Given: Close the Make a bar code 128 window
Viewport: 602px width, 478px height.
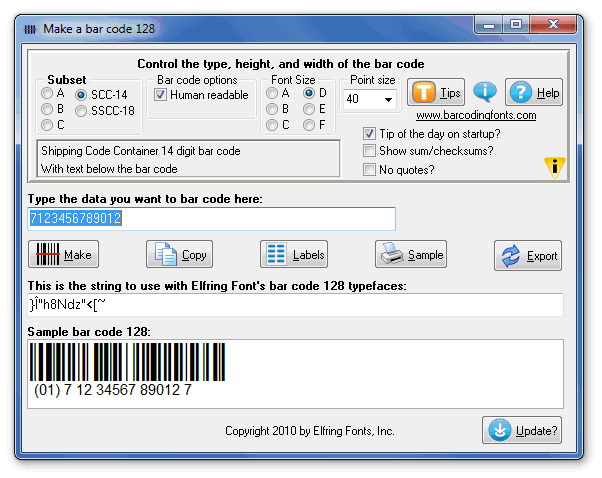Looking at the screenshot, I should 553,25.
